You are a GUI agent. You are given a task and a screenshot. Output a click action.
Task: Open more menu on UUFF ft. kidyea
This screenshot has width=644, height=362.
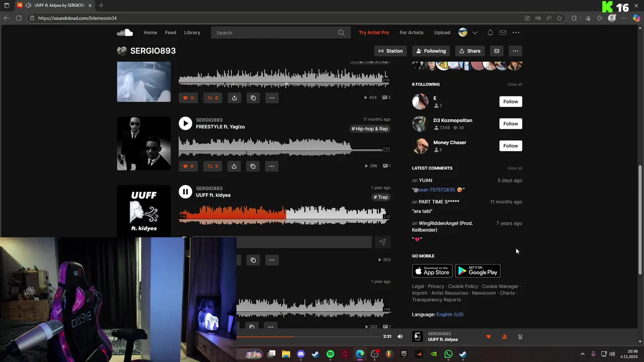(272, 260)
